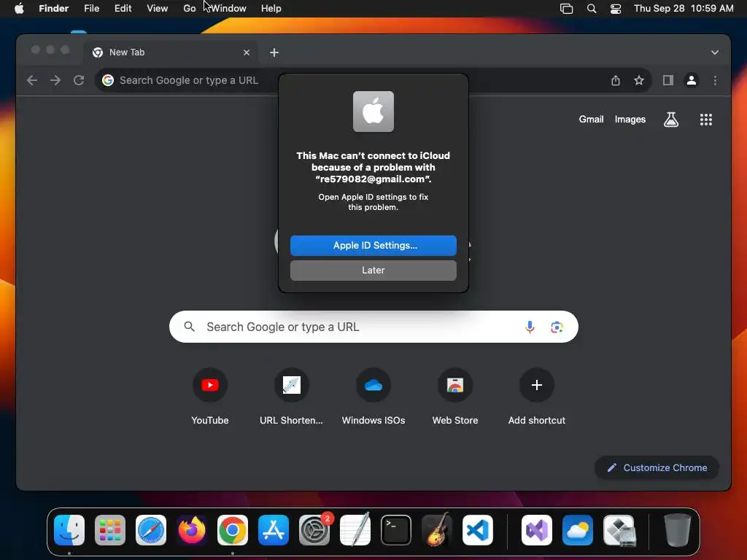Screen dimensions: 747x560
Task: Launch GarageBand from the Dock
Action: 437,530
